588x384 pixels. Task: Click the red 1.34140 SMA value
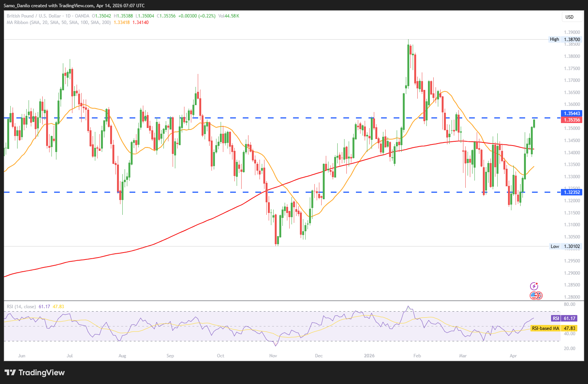coord(140,22)
